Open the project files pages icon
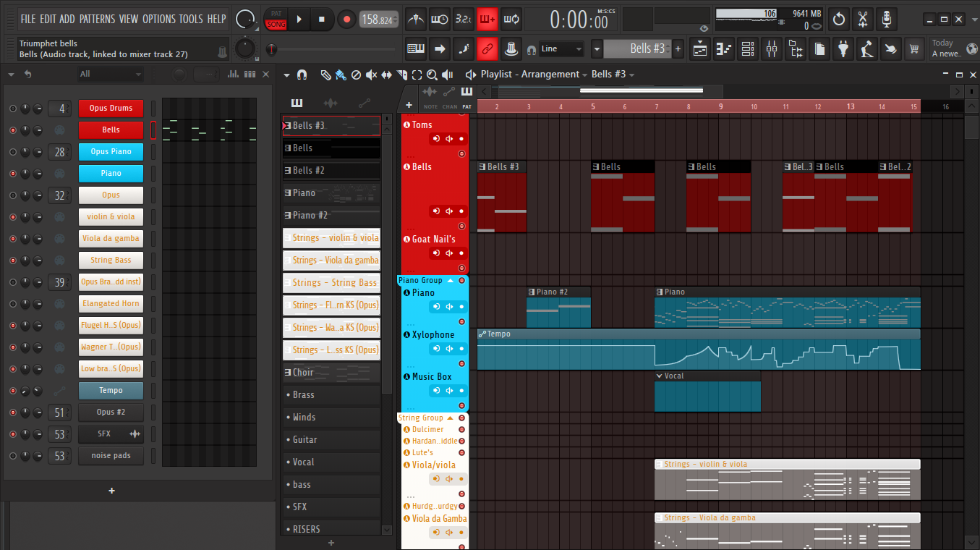This screenshot has height=550, width=980. tap(819, 48)
